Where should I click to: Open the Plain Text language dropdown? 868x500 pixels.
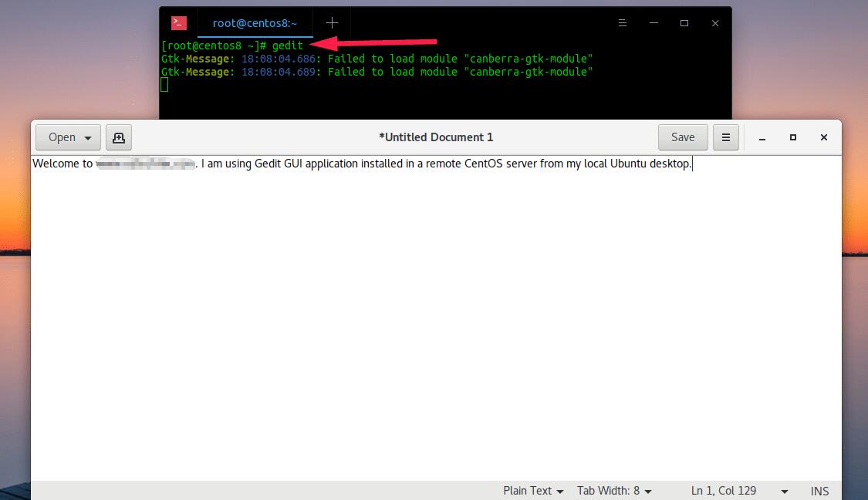[533, 491]
